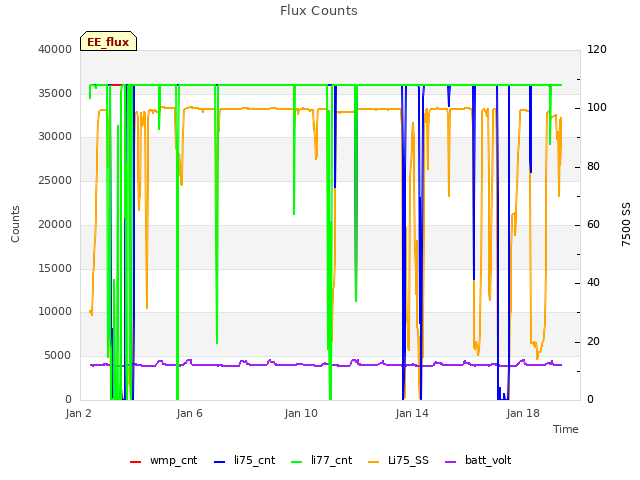Click the Counts y-axis title
The image size is (640, 480).
tap(15, 224)
